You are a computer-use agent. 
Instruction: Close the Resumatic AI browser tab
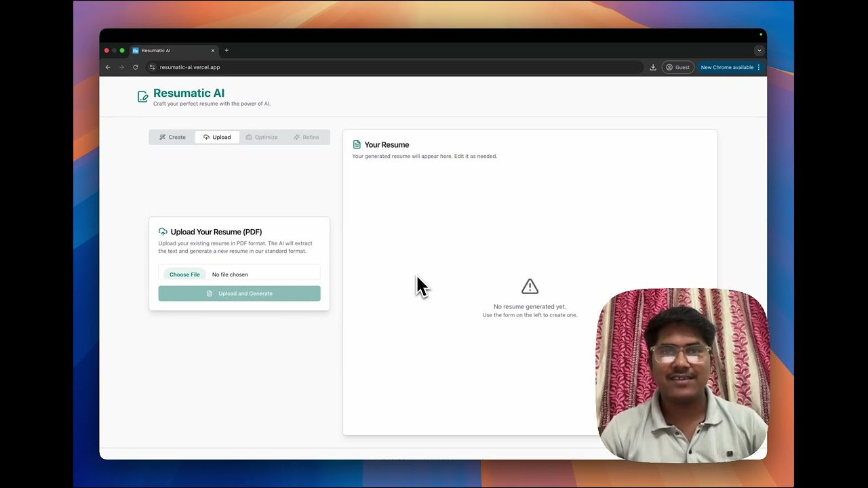pos(213,50)
